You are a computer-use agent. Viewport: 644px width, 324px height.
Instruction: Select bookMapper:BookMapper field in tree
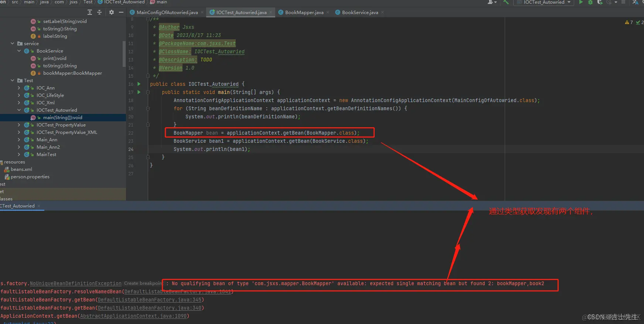(x=72, y=73)
